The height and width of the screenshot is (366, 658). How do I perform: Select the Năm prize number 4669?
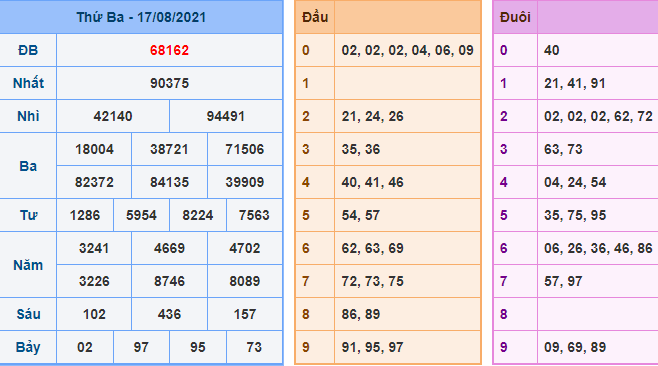[x=170, y=248]
